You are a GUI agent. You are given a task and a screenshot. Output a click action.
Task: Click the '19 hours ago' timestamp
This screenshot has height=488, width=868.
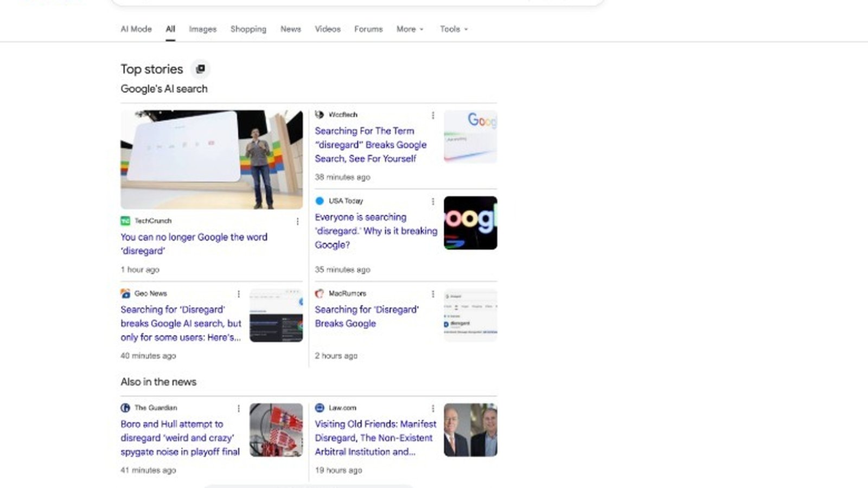coord(338,470)
